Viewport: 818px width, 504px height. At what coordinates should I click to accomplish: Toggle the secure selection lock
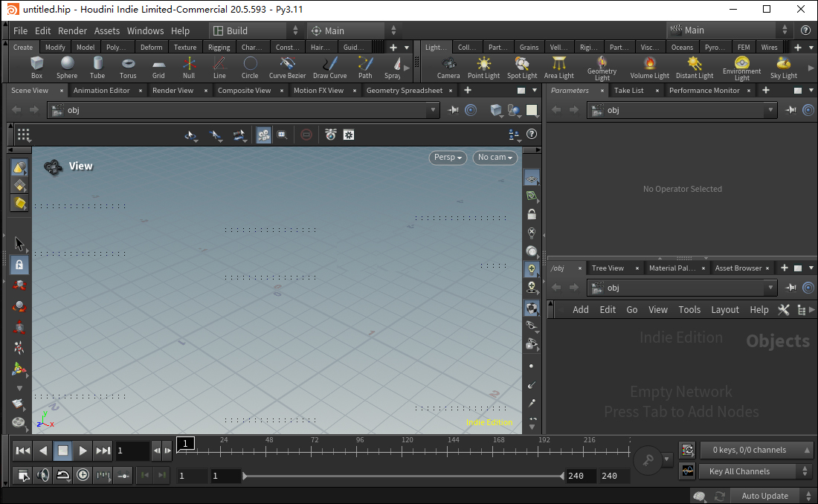click(x=19, y=264)
